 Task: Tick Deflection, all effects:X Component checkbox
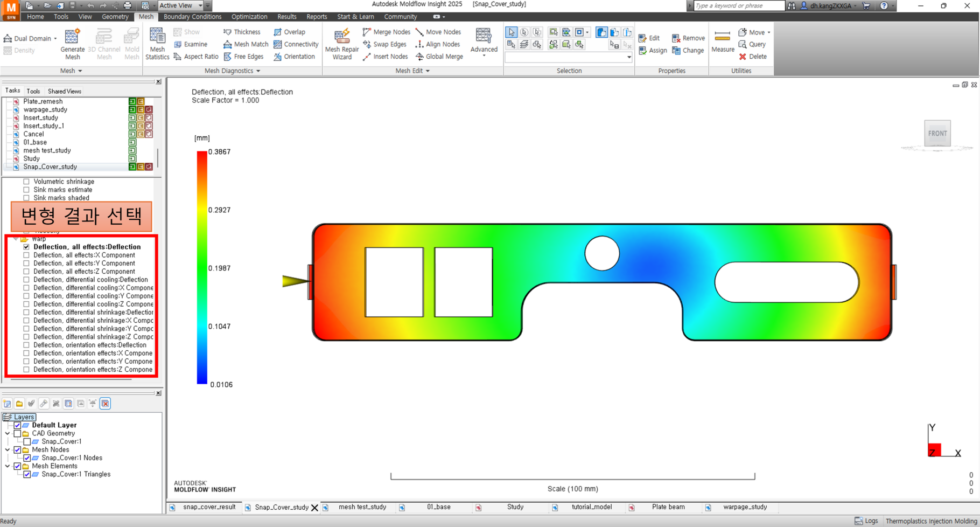click(x=26, y=255)
